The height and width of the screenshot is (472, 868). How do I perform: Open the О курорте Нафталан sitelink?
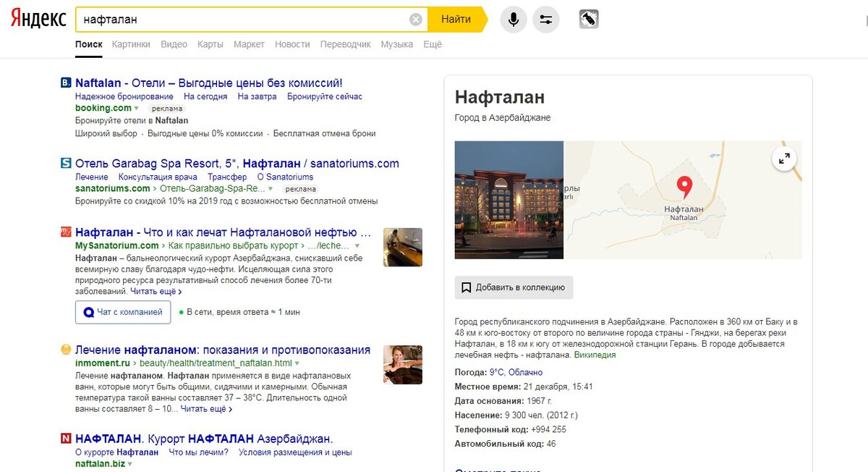tap(116, 452)
